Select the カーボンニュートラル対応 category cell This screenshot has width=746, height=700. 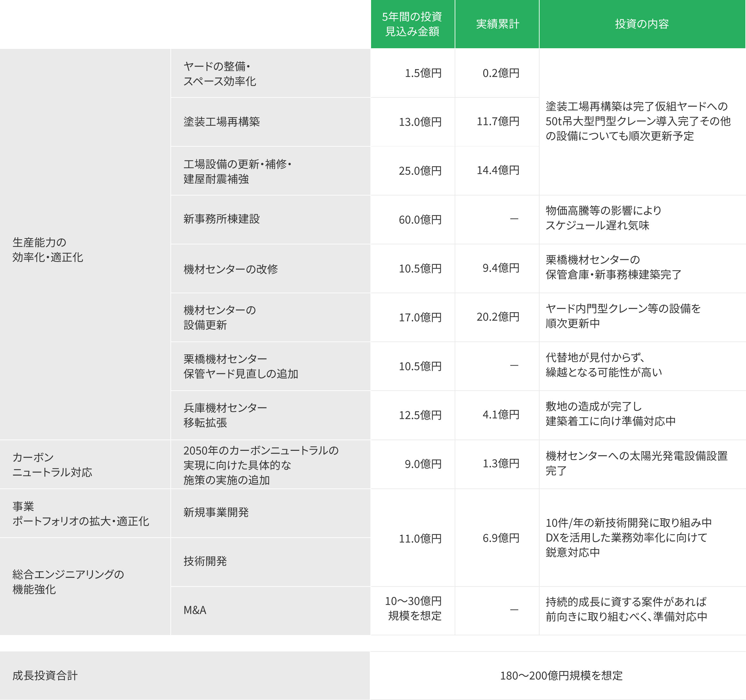(52, 464)
